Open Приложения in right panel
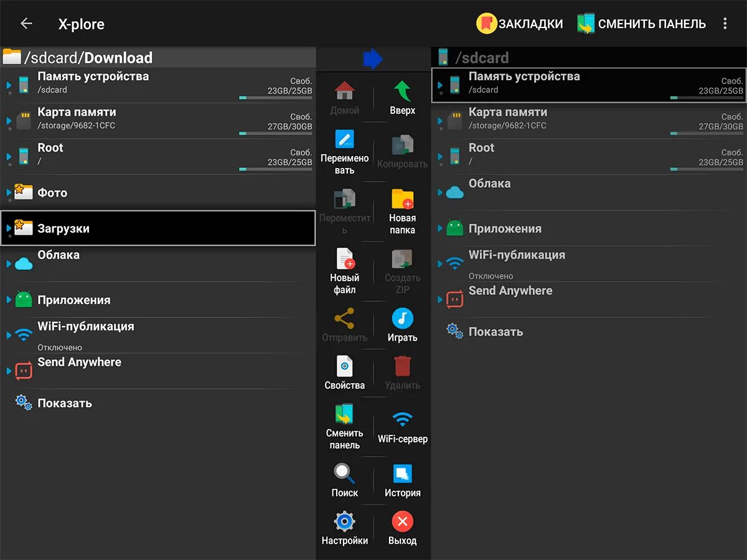 589,228
